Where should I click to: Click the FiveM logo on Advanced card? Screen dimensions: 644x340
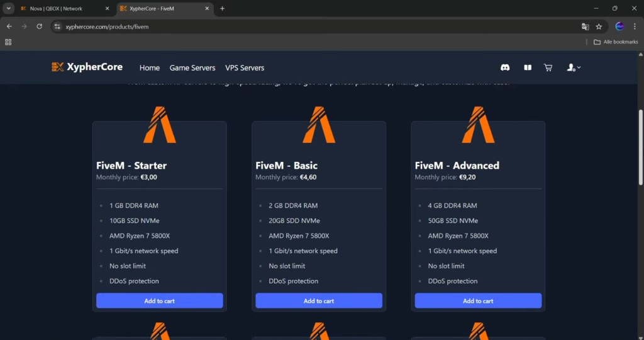pos(478,125)
